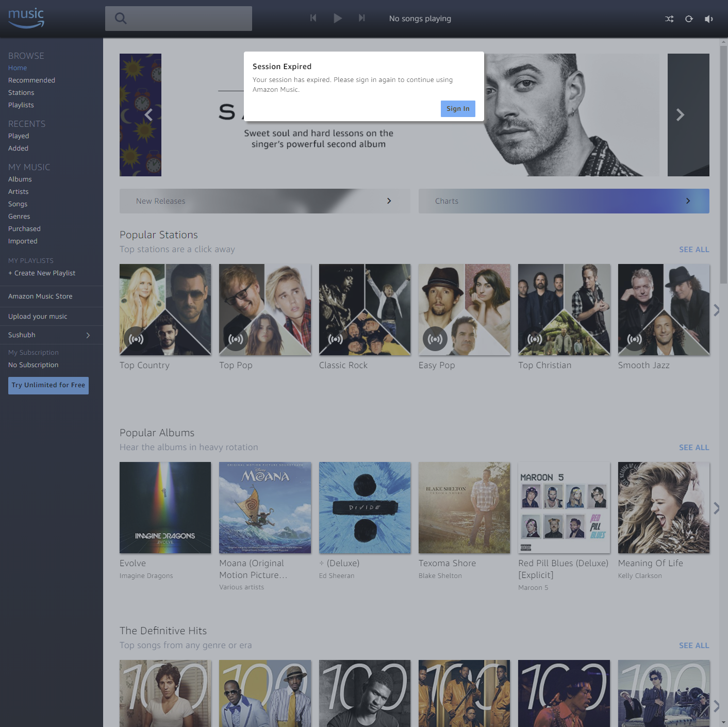Screen dimensions: 728x727
Task: Play the Top Country station icon
Action: [x=136, y=339]
